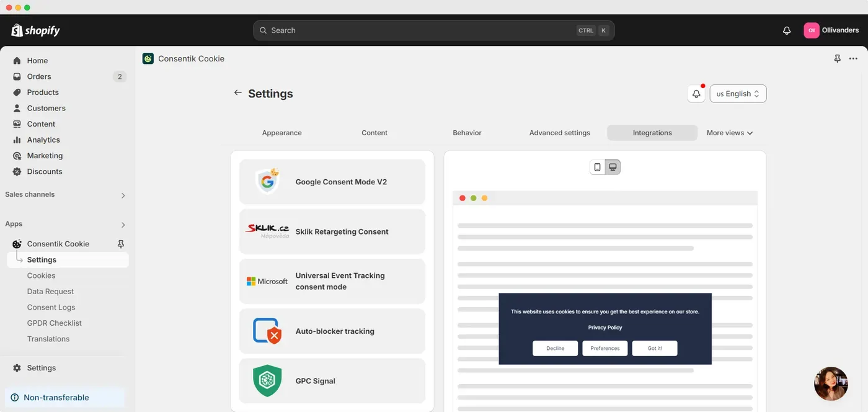Click the Analytics bar chart icon
The width and height of the screenshot is (868, 412).
click(x=17, y=140)
